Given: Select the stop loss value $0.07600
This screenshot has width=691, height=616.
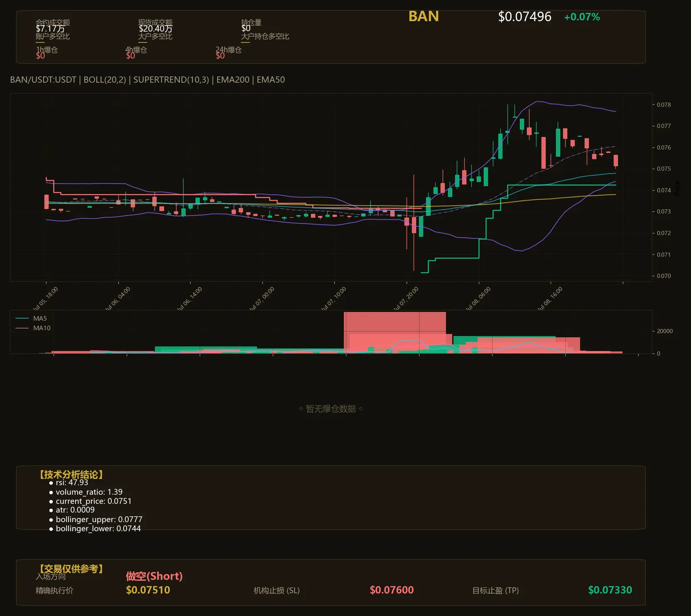Looking at the screenshot, I should [x=392, y=590].
